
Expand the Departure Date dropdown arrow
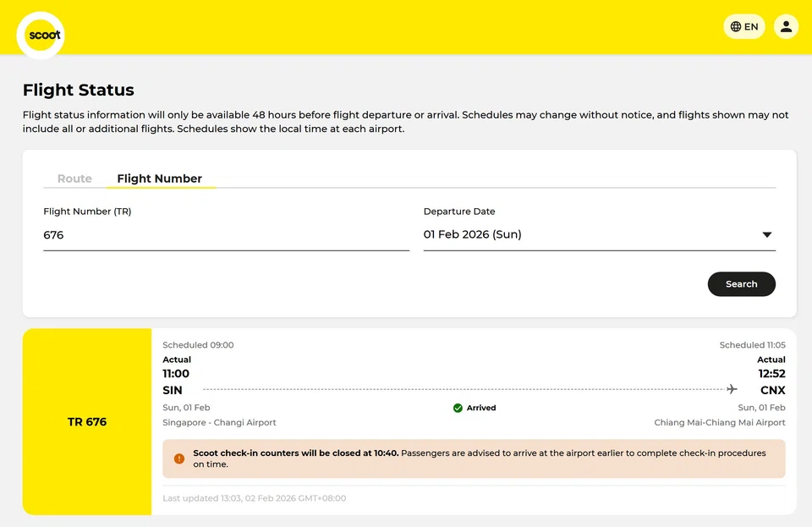pyautogui.click(x=766, y=235)
